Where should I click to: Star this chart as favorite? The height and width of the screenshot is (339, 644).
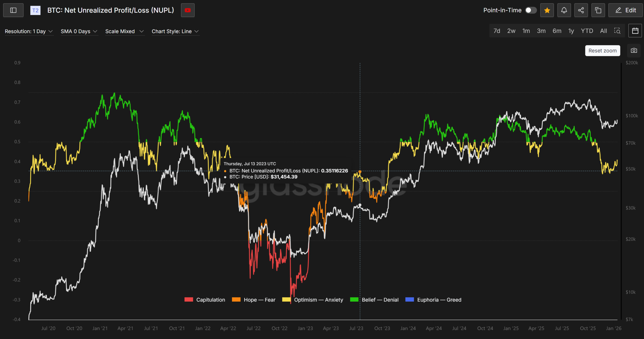pyautogui.click(x=547, y=10)
